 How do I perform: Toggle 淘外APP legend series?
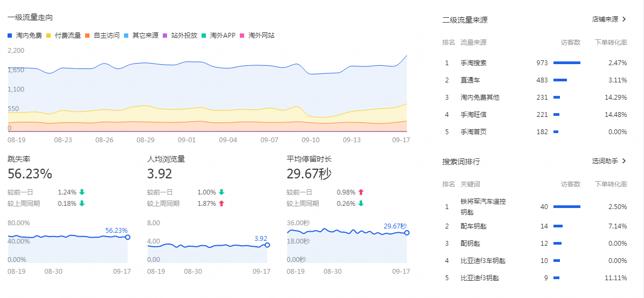218,36
